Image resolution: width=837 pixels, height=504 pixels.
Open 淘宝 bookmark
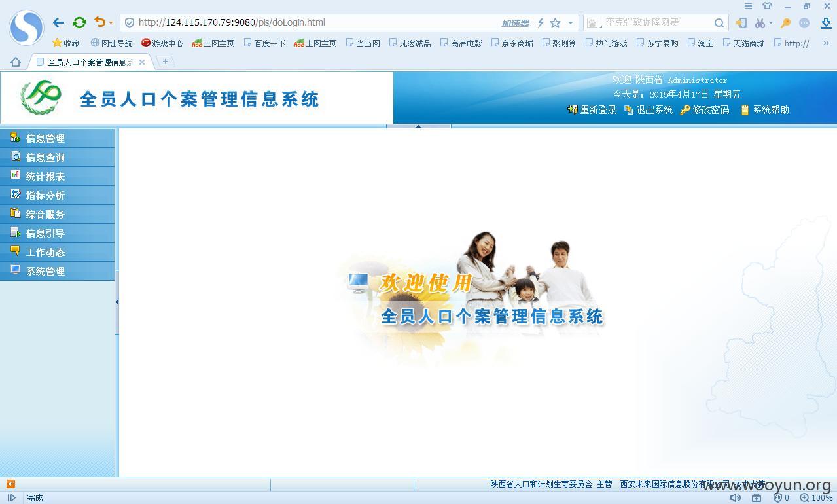tap(701, 43)
